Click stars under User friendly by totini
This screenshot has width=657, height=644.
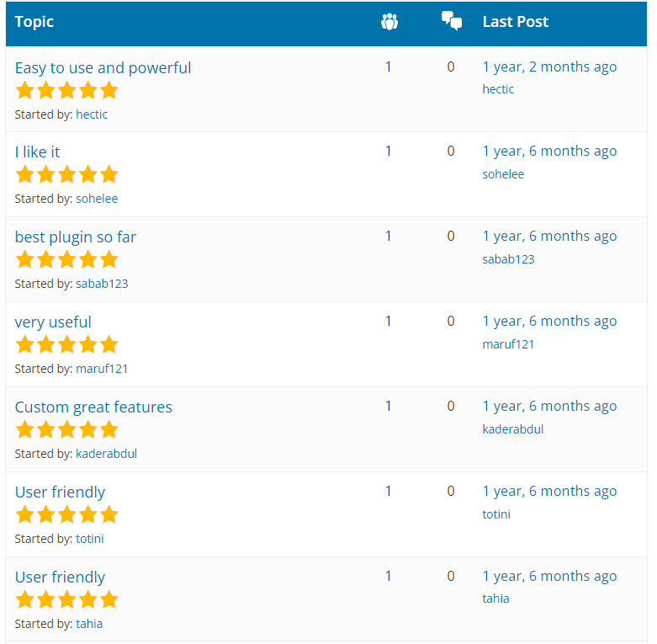(x=67, y=515)
